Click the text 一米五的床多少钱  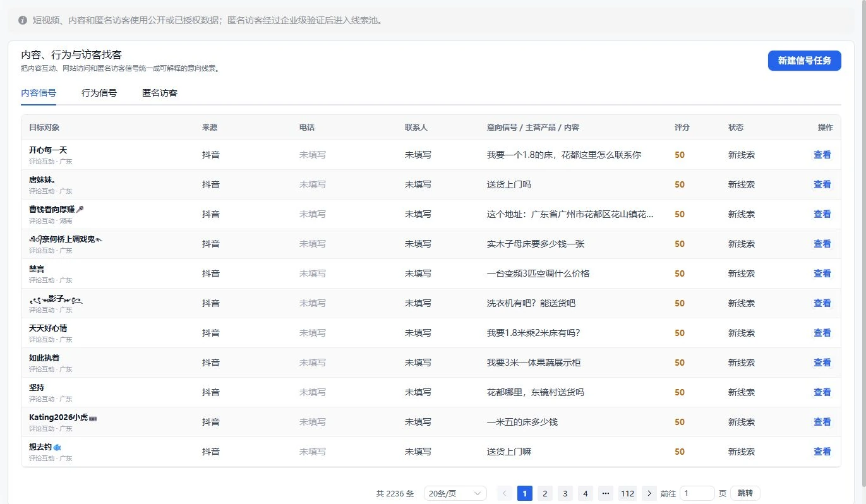pos(522,422)
